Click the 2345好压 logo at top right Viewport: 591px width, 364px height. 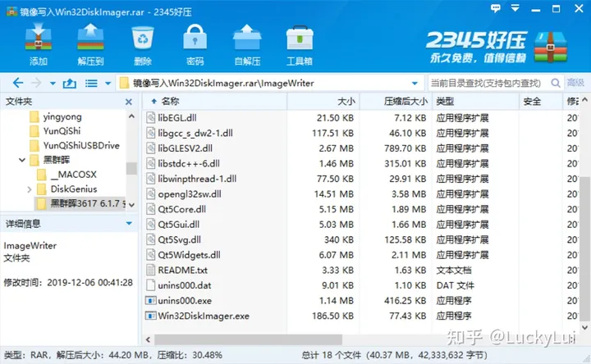[497, 47]
